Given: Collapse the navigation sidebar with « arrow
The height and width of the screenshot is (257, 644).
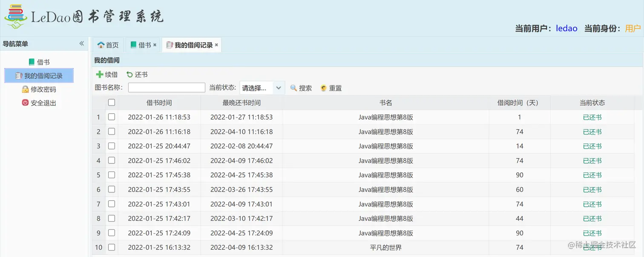Looking at the screenshot, I should click(x=81, y=43).
